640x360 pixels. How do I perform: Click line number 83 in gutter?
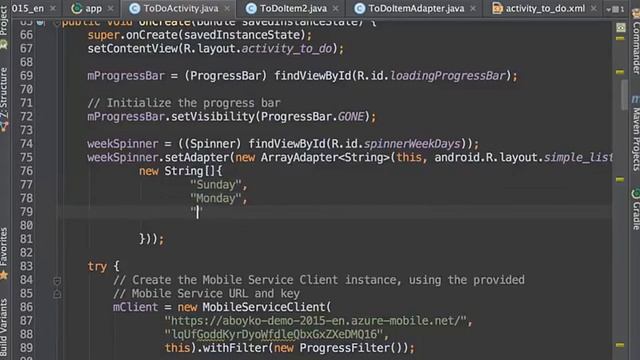(x=26, y=266)
